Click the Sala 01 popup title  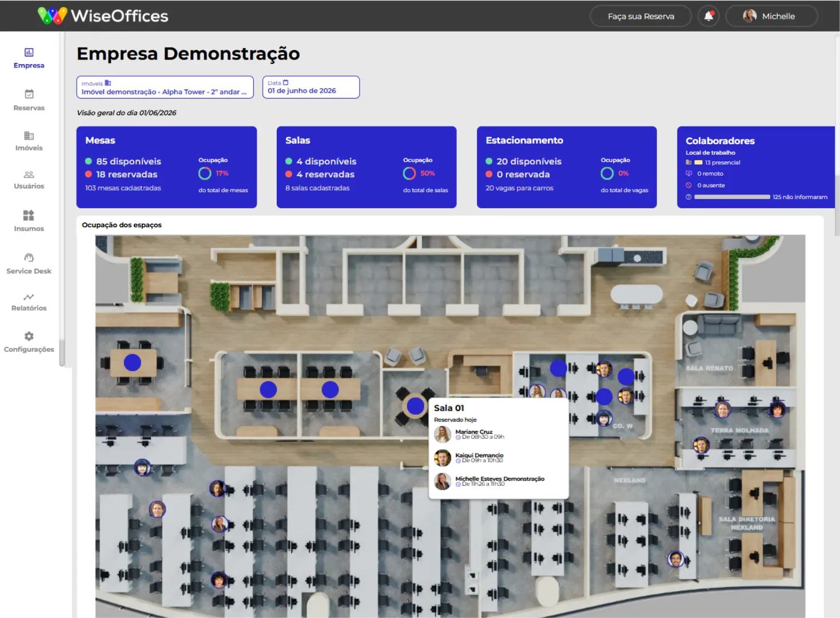tap(449, 408)
